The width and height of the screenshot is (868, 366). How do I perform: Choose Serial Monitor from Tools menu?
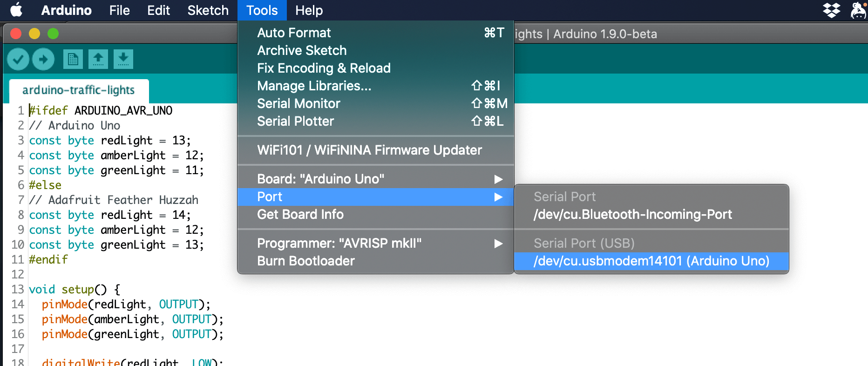click(298, 103)
